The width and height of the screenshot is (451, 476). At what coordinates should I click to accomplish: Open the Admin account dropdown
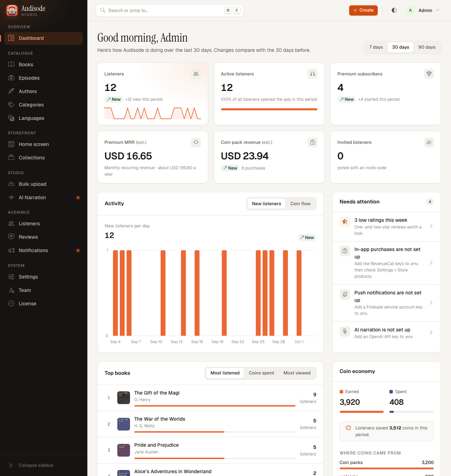pyautogui.click(x=423, y=10)
